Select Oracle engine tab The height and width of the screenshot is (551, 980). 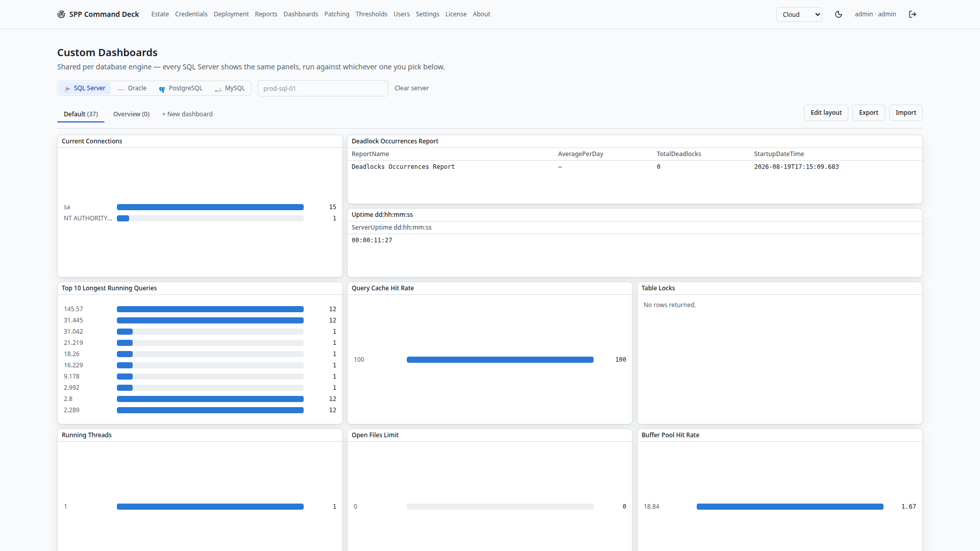click(132, 88)
